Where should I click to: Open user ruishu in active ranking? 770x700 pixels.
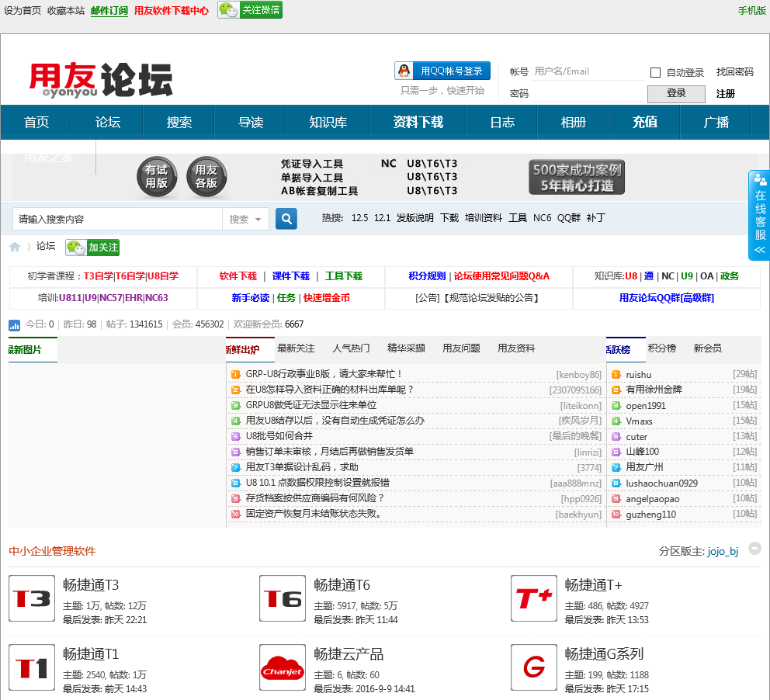click(x=638, y=375)
